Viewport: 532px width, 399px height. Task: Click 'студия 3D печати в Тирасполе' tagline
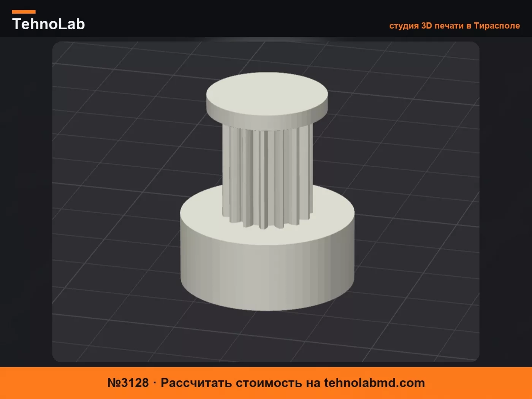pyautogui.click(x=454, y=26)
